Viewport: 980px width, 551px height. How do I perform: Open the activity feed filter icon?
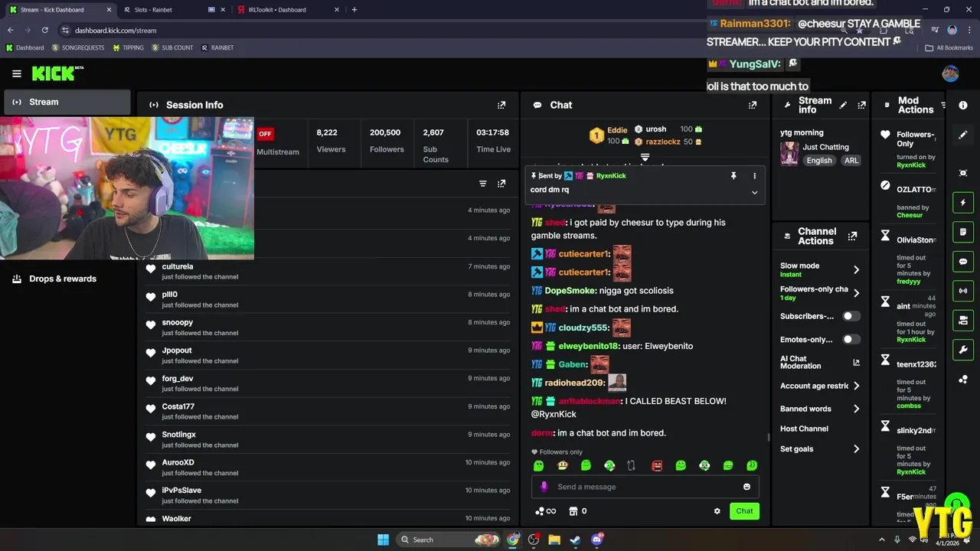[x=483, y=184]
